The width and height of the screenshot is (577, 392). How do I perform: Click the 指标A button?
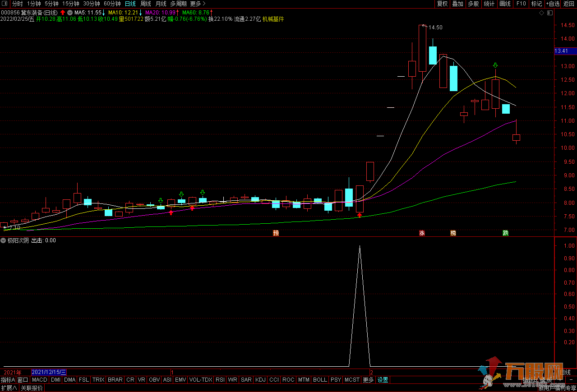tap(8, 380)
